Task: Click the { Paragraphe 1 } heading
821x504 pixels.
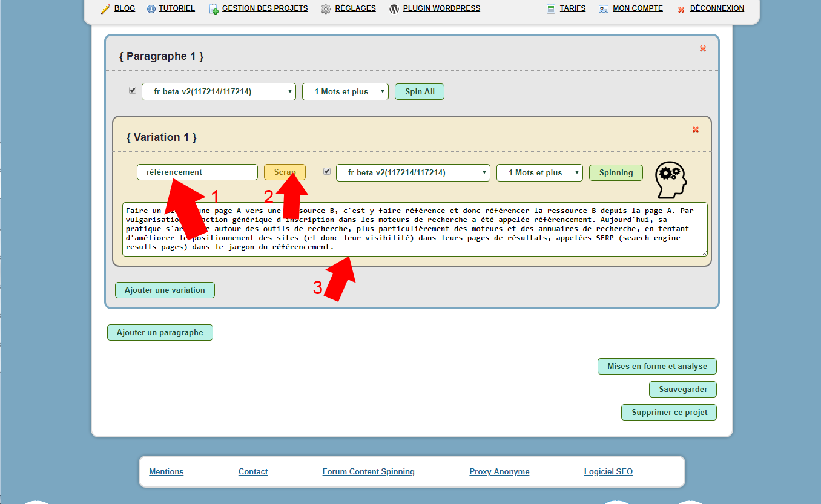Action: coord(162,56)
